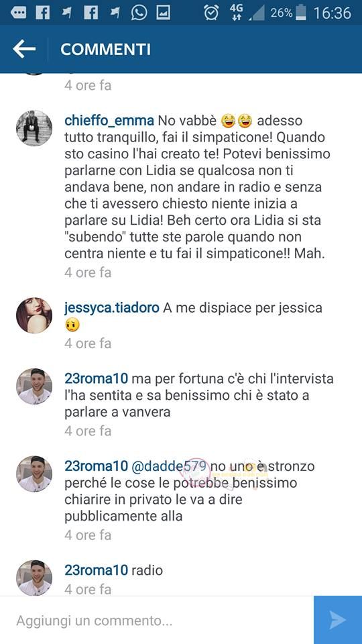
Task: Tap the back arrow in Commenti header
Action: [x=24, y=49]
